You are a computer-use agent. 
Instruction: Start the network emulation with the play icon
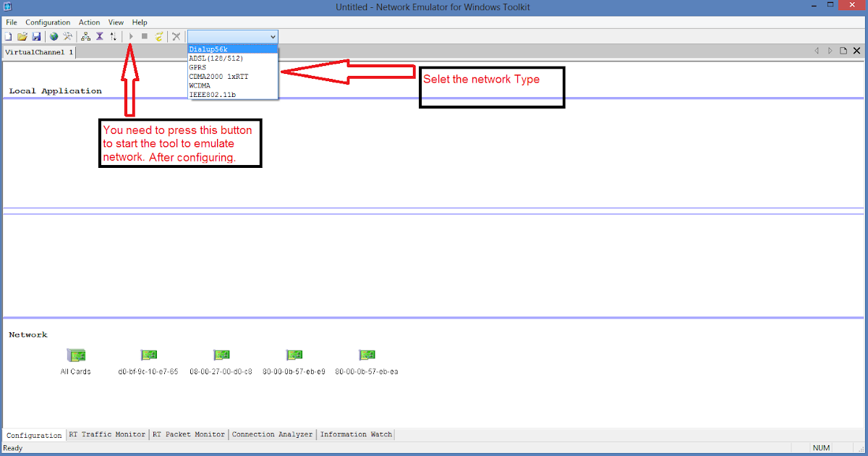point(129,36)
